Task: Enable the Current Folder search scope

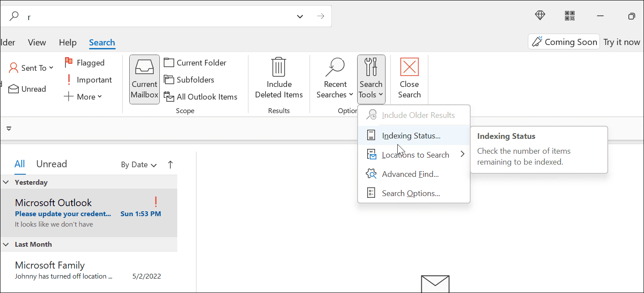Action: click(195, 62)
